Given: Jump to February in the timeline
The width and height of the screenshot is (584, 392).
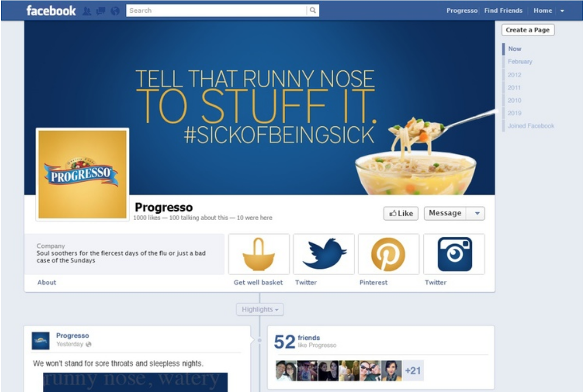Looking at the screenshot, I should (x=520, y=61).
